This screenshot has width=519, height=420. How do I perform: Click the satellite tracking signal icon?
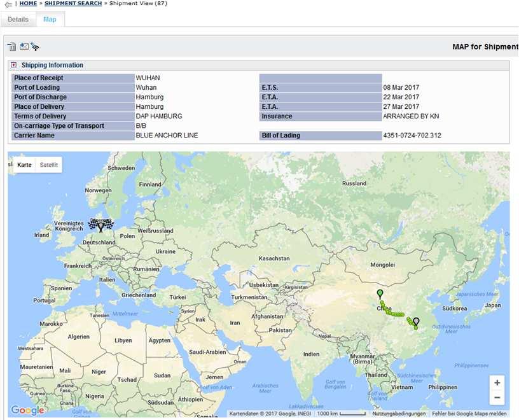pyautogui.click(x=35, y=46)
